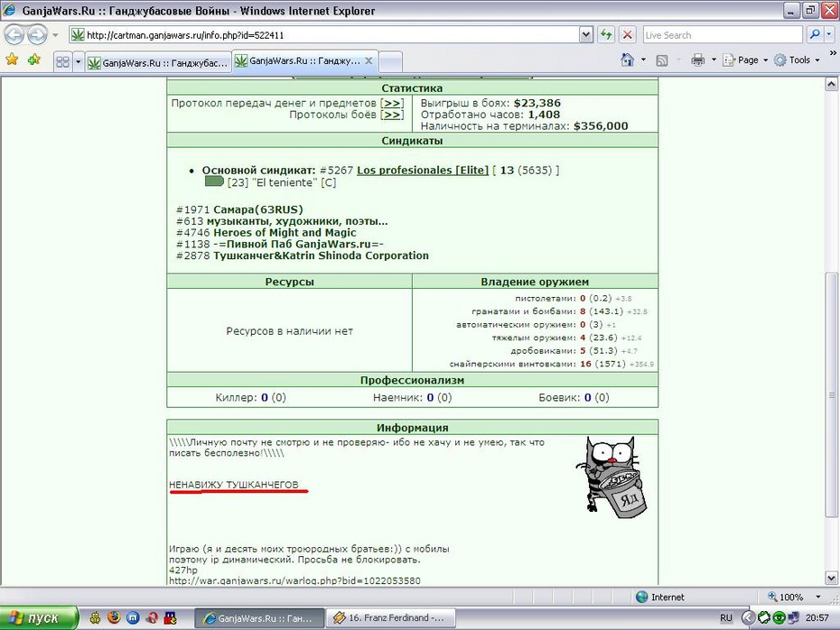Click the first Quick Launch icon
The image size is (840, 630).
[96, 618]
